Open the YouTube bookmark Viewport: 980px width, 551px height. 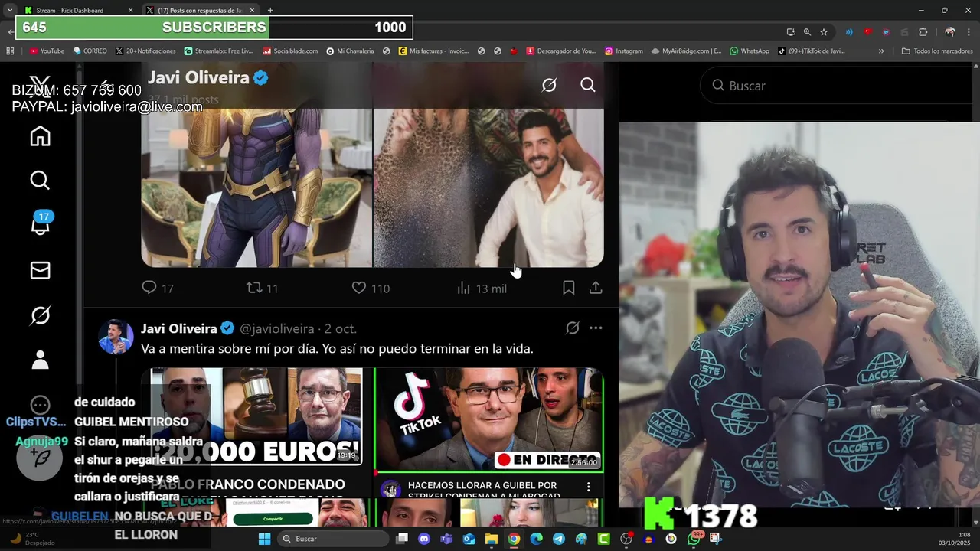[x=47, y=51]
